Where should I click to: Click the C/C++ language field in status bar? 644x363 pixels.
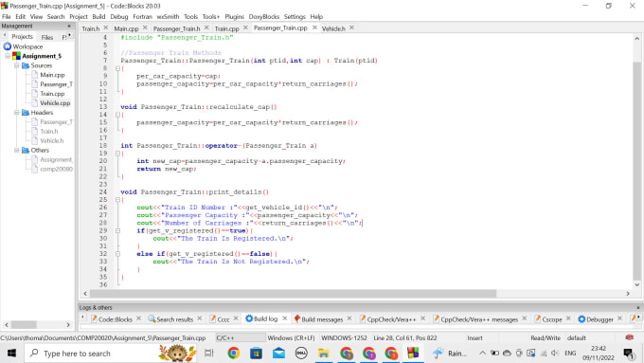tap(241, 338)
